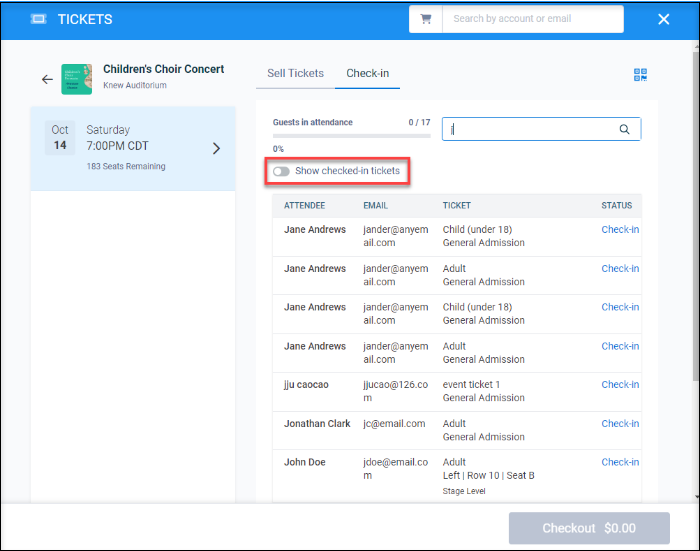
Task: Check in Jonathan Clark's Adult ticket
Action: 620,423
